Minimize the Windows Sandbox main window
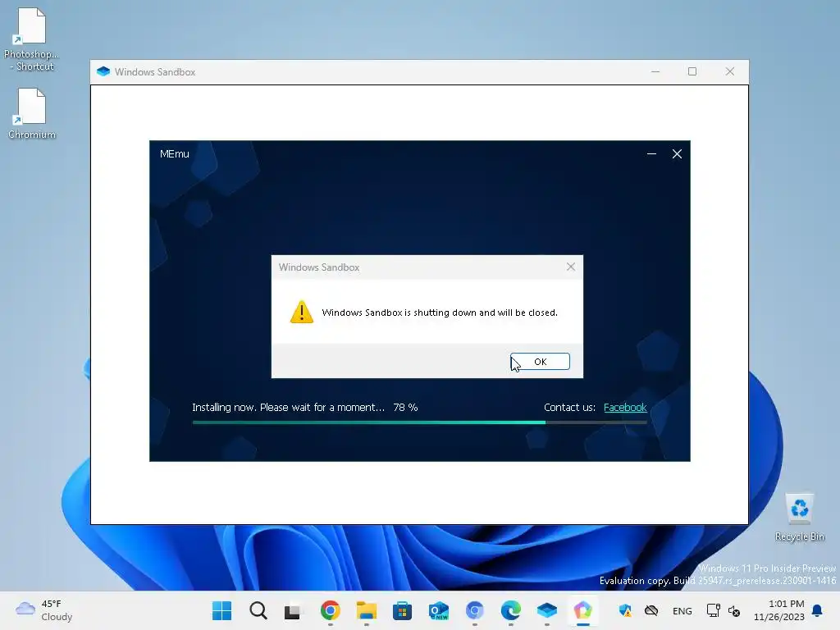The image size is (840, 630). point(655,72)
